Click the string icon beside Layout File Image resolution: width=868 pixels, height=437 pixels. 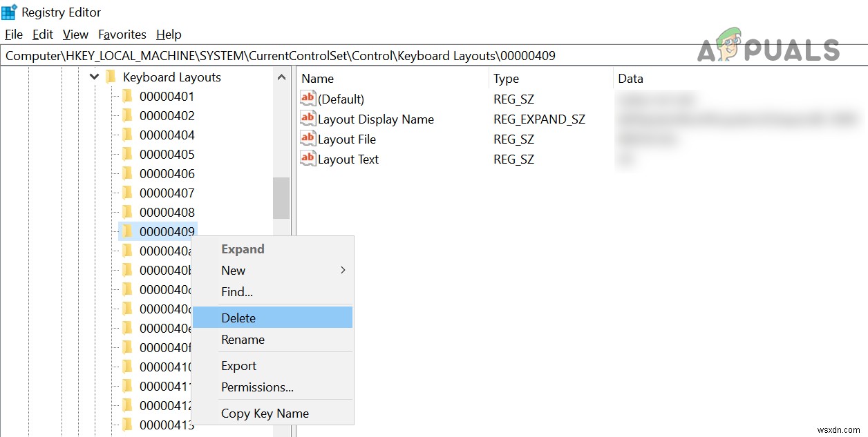point(308,139)
